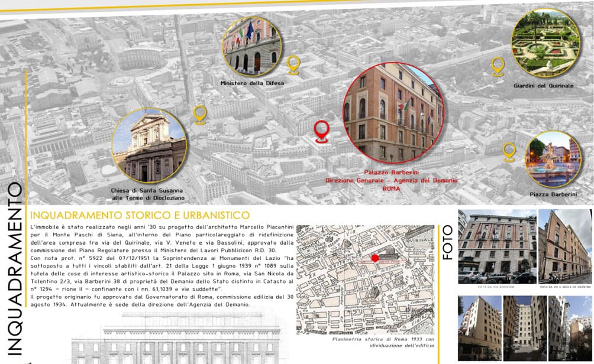
Task: Click the historical Rome 1933 plan map
Action: click(365, 280)
